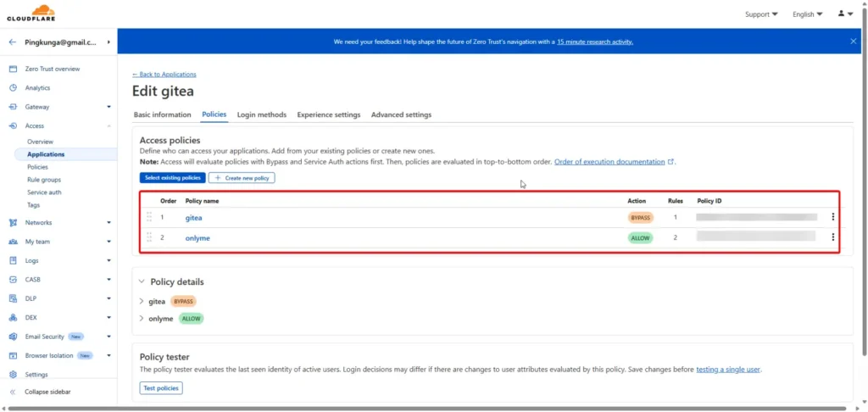The height and width of the screenshot is (412, 868).
Task: Expand gitea BYPASS policy details
Action: 142,301
